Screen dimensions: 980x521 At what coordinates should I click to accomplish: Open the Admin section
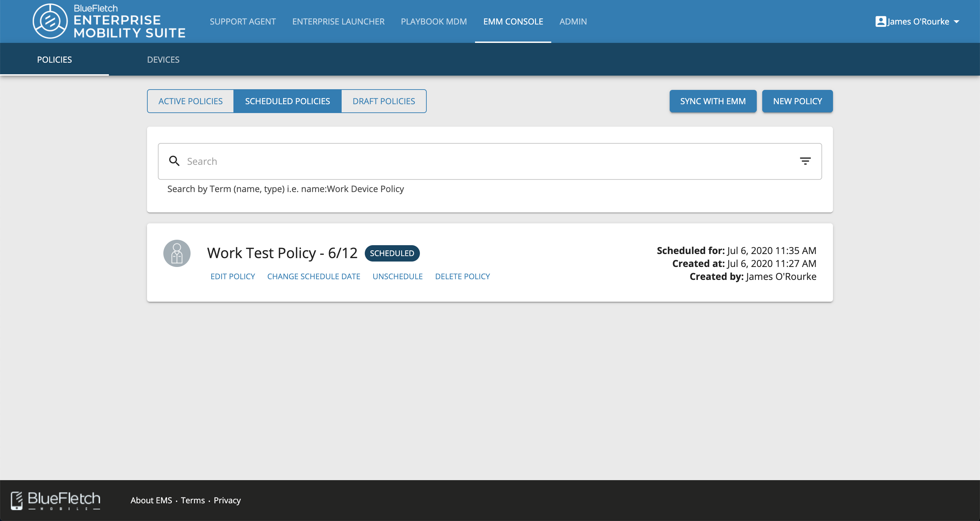pyautogui.click(x=573, y=21)
